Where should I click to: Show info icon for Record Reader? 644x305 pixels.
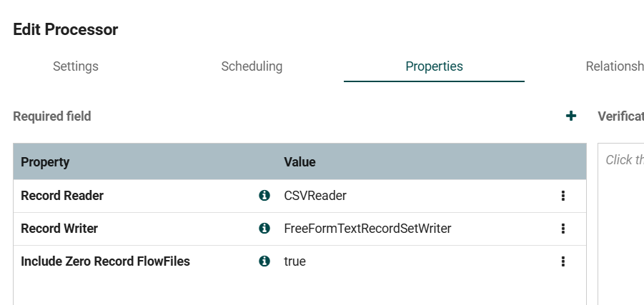264,195
